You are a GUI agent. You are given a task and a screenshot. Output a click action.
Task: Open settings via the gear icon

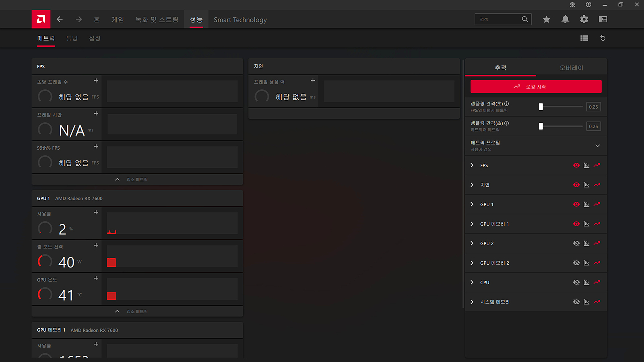(584, 19)
